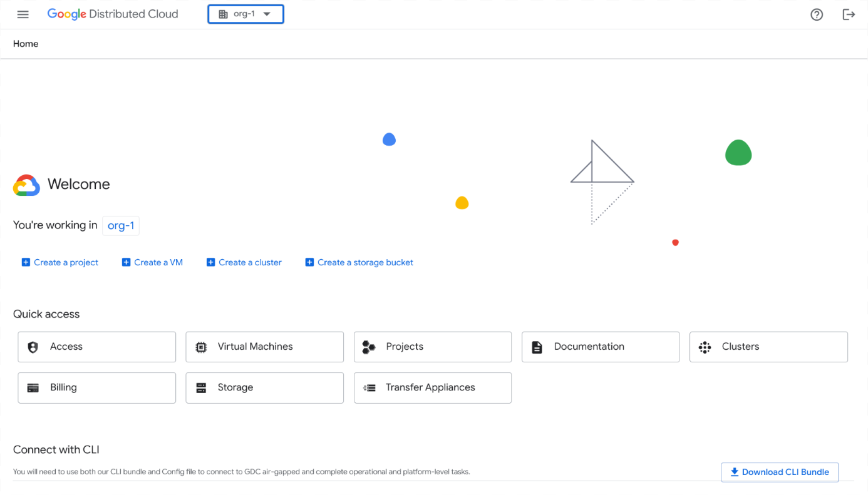Screen dimensions: 868x495
Task: Click the sign out icon
Action: click(849, 14)
